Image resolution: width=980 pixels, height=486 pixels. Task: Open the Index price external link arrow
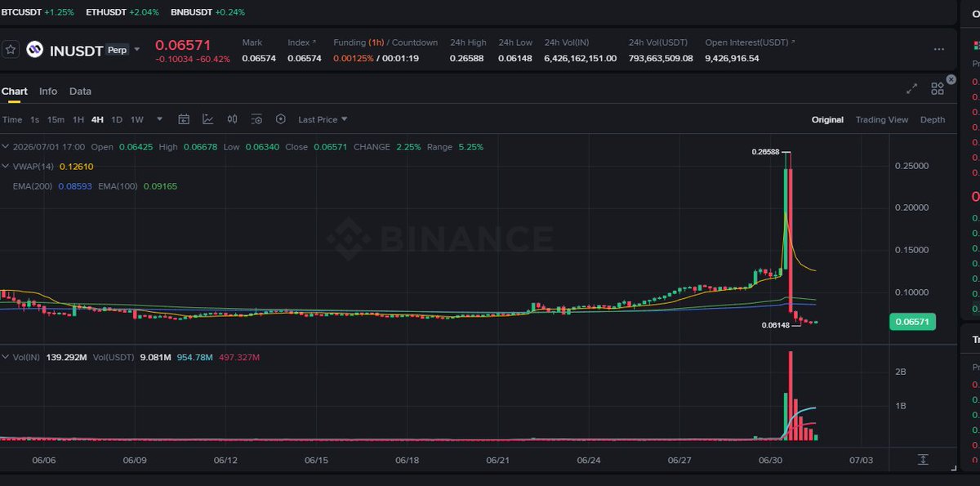pyautogui.click(x=314, y=42)
